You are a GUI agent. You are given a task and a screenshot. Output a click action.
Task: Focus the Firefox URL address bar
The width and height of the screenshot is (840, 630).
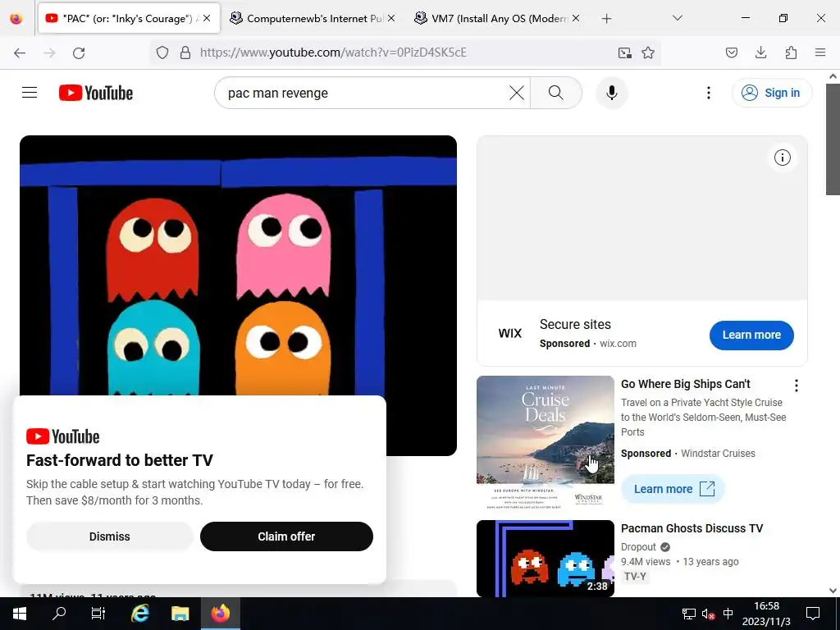[404, 52]
